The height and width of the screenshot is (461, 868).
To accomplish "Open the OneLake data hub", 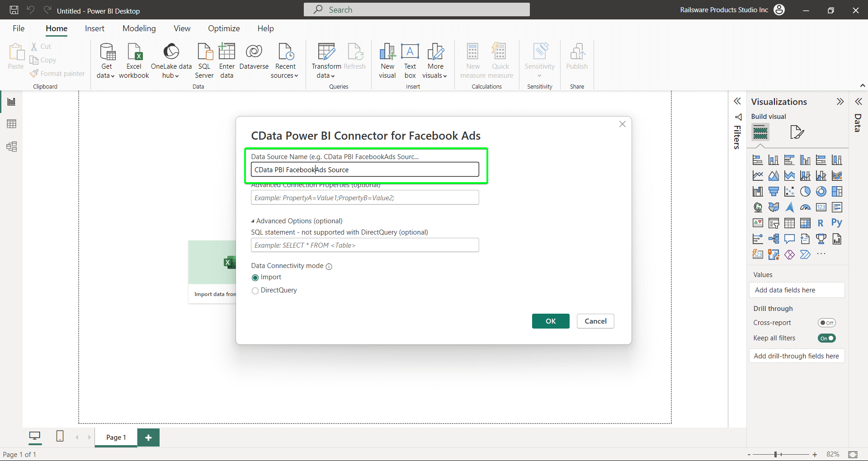I will click(171, 61).
